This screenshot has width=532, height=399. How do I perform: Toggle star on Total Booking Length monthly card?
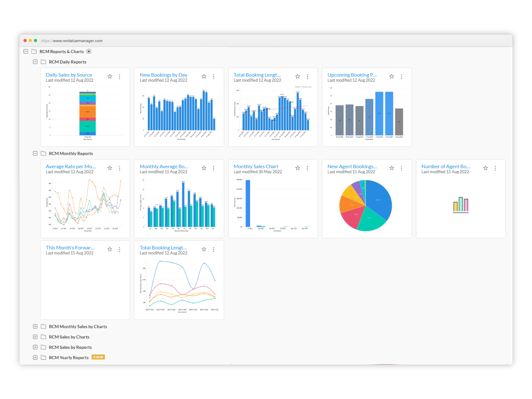(x=204, y=249)
